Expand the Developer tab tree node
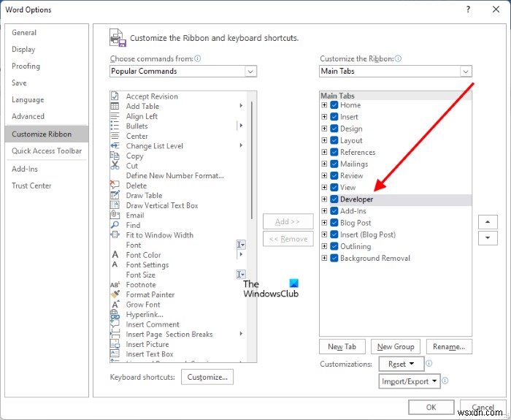Screen dimensions: 511x420 324,199
